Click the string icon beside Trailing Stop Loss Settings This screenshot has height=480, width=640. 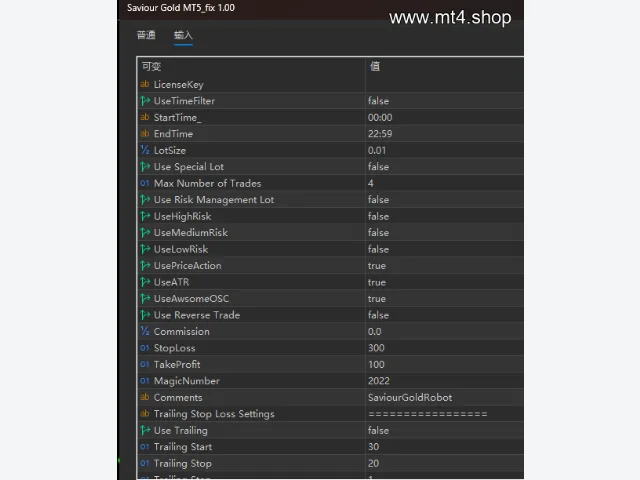(144, 413)
